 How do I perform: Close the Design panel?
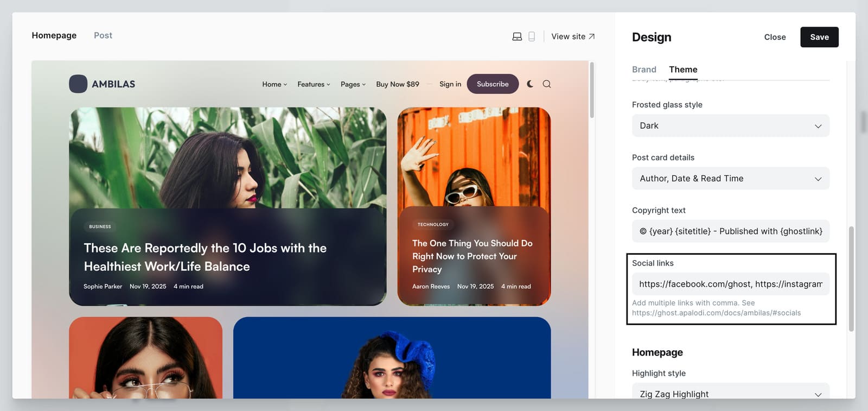(775, 37)
